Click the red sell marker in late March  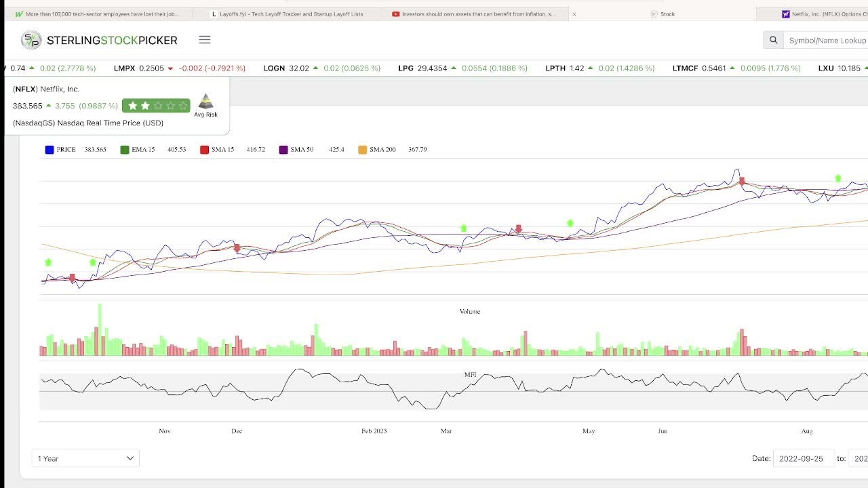coord(519,229)
